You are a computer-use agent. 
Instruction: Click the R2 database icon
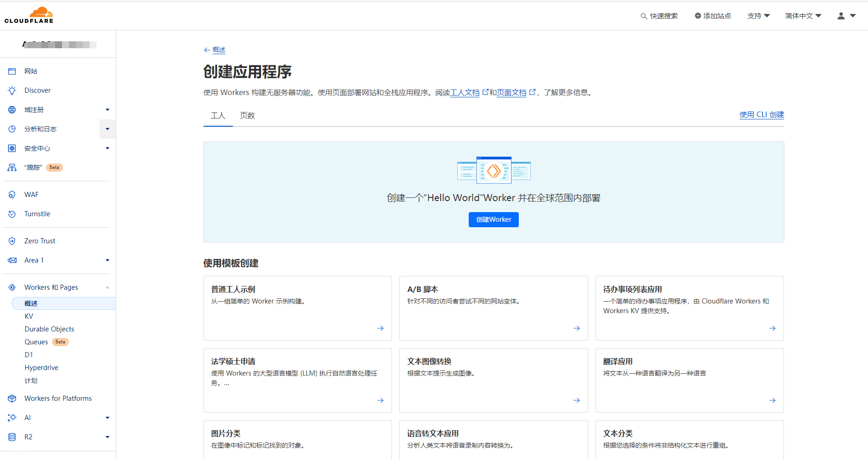(x=12, y=437)
